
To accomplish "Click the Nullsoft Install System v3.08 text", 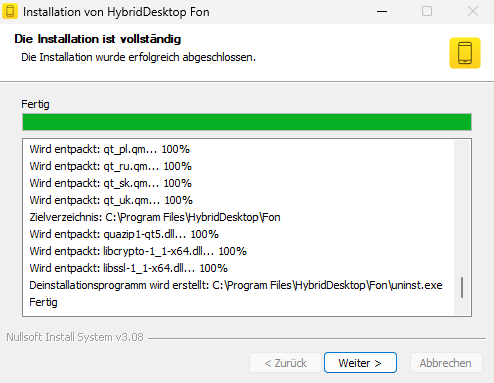I will click(75, 337).
